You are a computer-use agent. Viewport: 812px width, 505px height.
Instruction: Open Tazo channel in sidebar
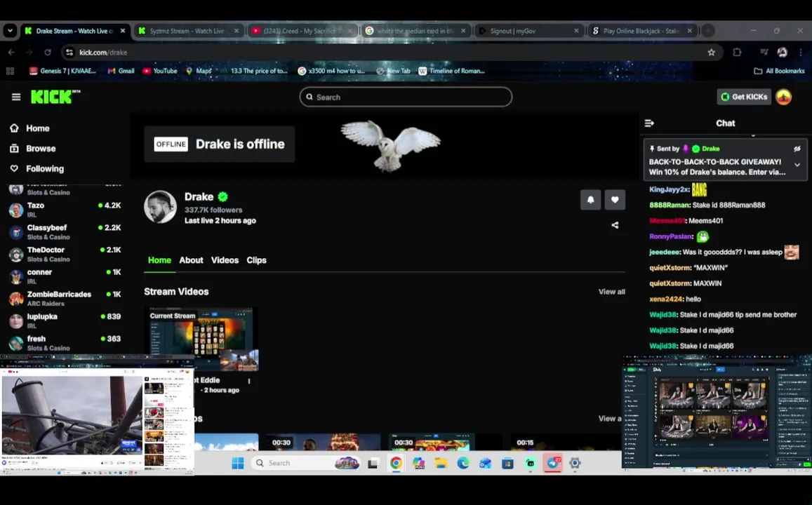tap(65, 210)
